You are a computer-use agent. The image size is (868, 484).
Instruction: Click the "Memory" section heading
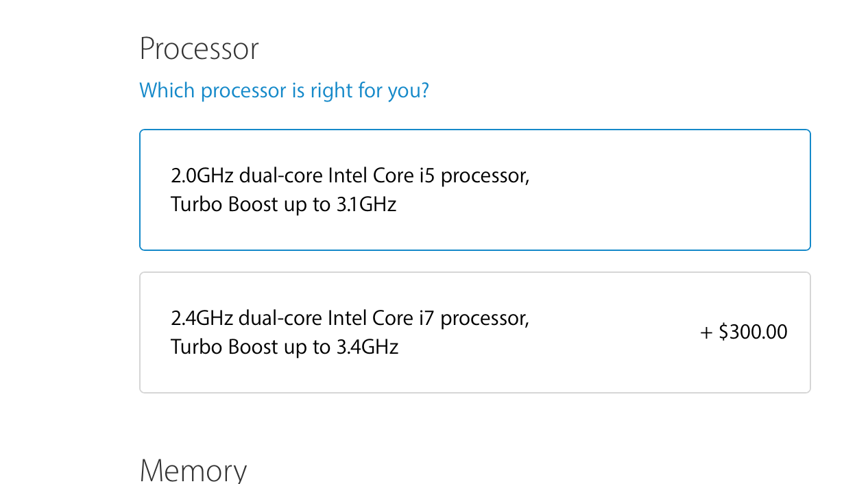click(193, 470)
